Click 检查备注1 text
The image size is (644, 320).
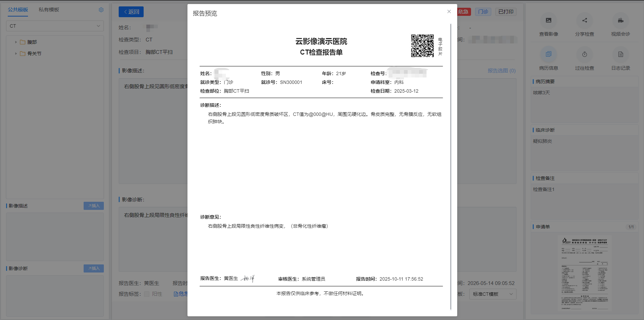pyautogui.click(x=544, y=189)
